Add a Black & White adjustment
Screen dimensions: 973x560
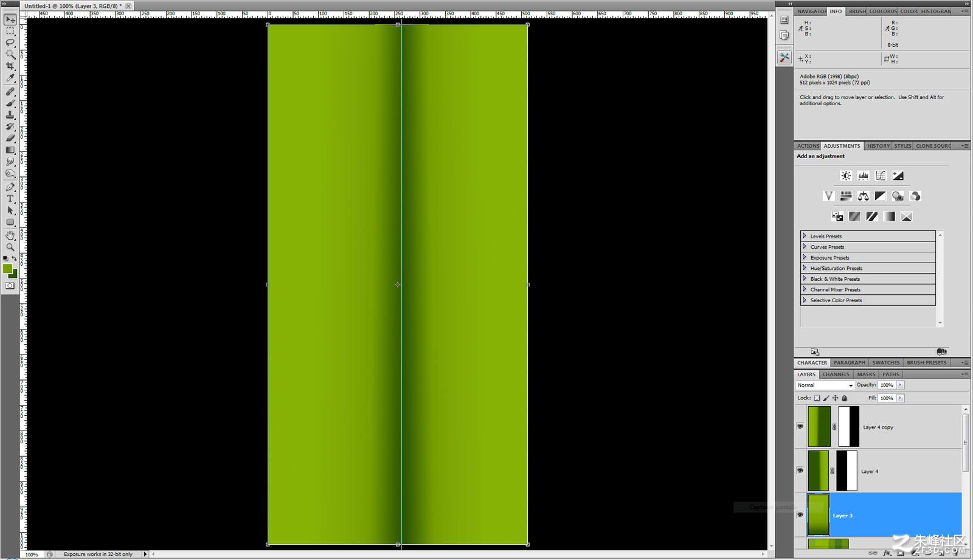tap(881, 196)
